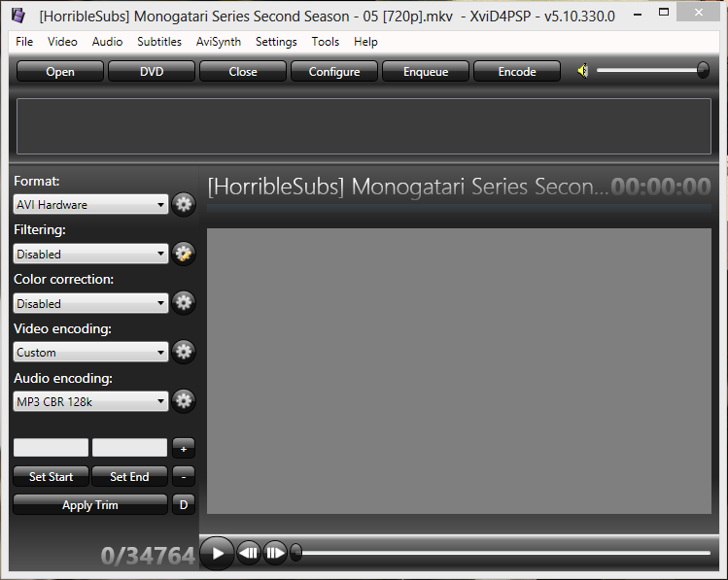Click the D button beside Apply Trim
Screen dimensions: 728x580
pyautogui.click(x=184, y=505)
